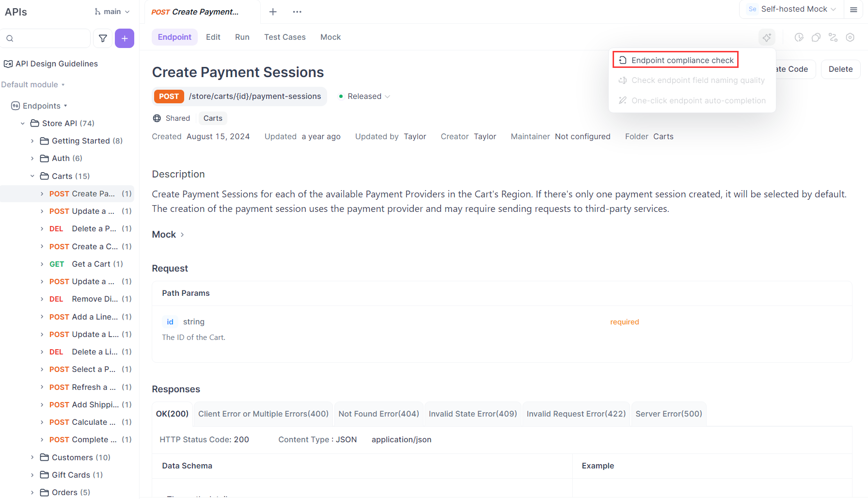The image size is (868, 499).
Task: Switch to the Test Cases tab
Action: [x=285, y=37]
